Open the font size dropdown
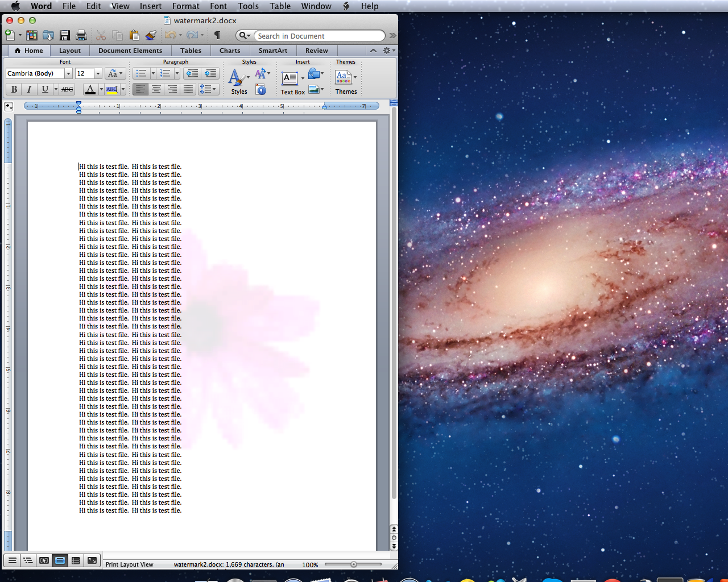The height and width of the screenshot is (582, 728). click(98, 73)
